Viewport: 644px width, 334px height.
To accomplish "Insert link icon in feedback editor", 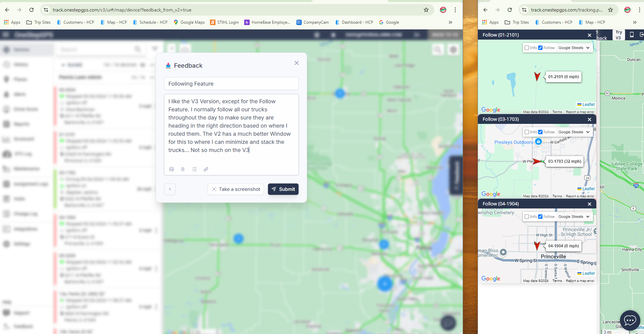I will pos(206,169).
